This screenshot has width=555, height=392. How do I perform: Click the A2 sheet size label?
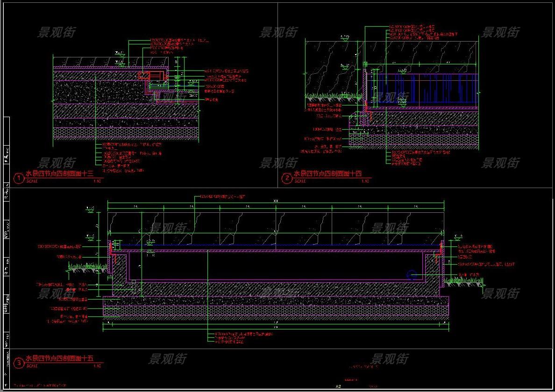pos(338,386)
